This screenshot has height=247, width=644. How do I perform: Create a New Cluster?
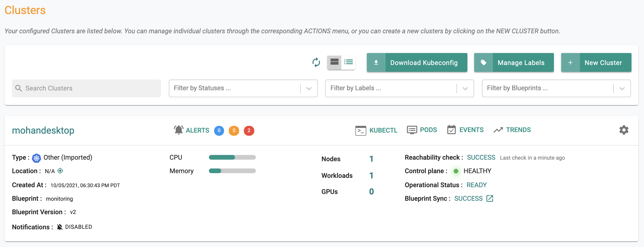click(x=596, y=62)
